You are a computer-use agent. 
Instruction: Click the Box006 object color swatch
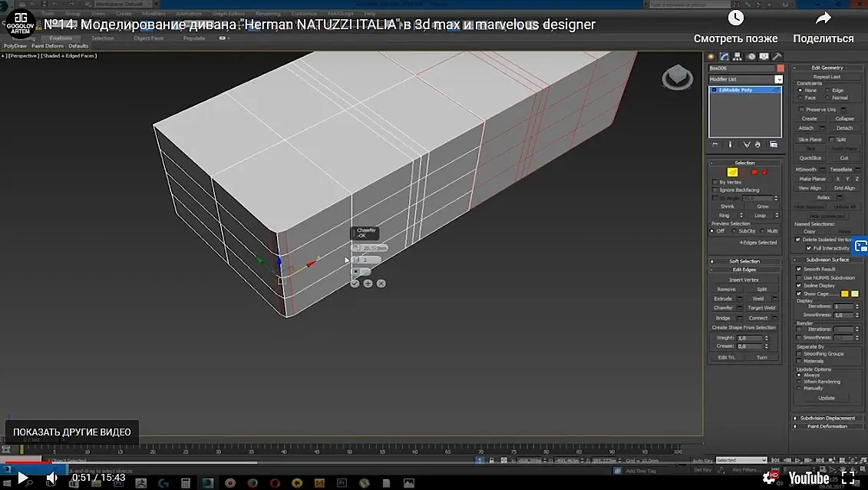click(781, 68)
